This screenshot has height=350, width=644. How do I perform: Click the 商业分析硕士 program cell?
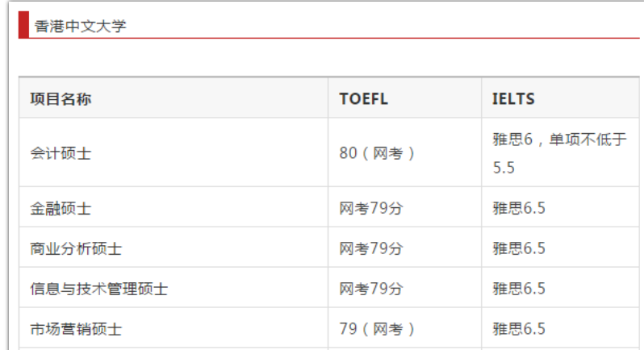[x=174, y=248]
